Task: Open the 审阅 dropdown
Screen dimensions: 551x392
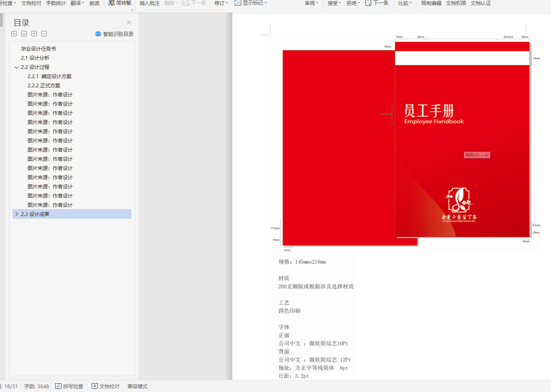Action: click(x=311, y=3)
